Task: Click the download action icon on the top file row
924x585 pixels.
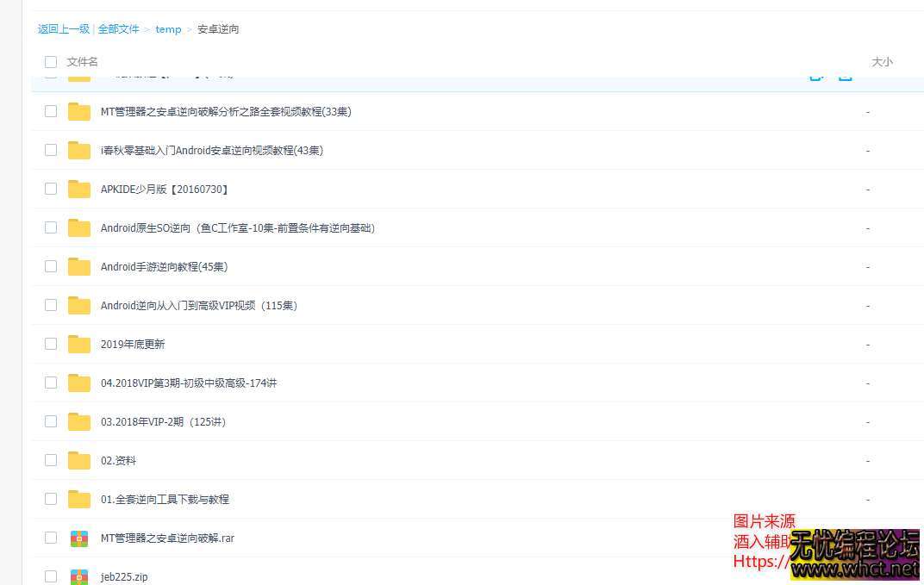Action: (846, 74)
